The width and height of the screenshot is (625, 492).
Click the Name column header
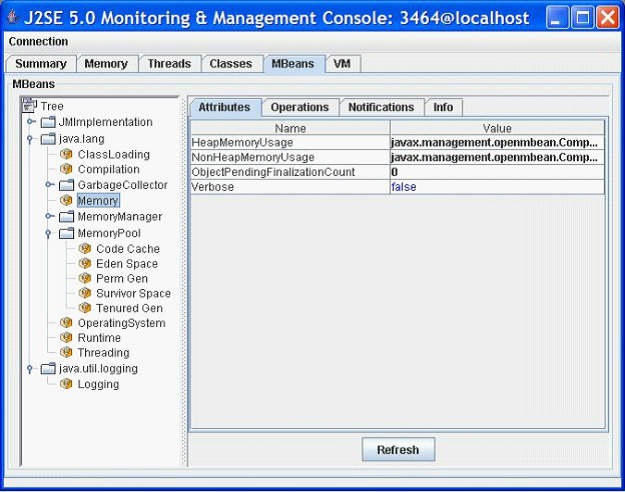pyautogui.click(x=290, y=128)
